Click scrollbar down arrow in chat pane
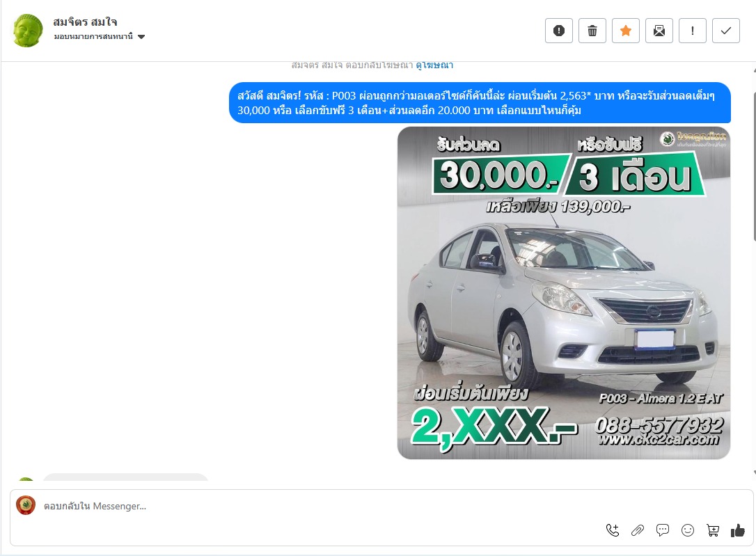756x556 pixels. pyautogui.click(x=754, y=473)
